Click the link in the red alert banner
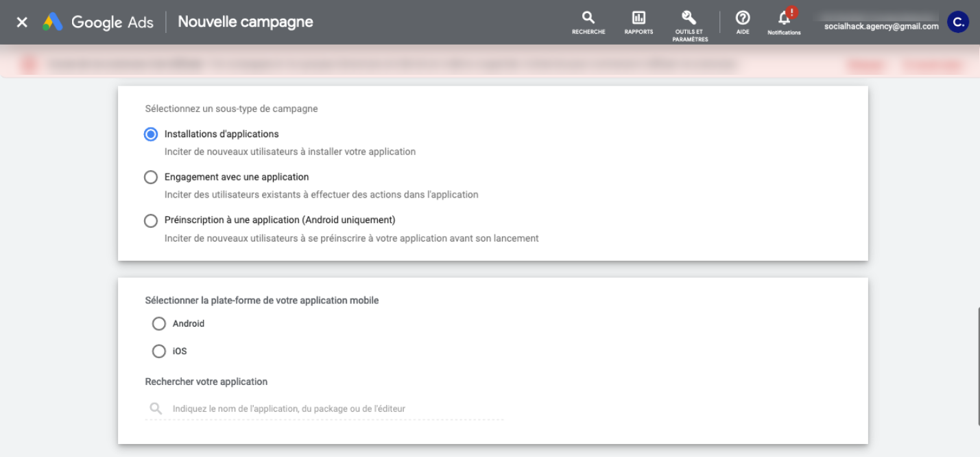 [x=865, y=64]
